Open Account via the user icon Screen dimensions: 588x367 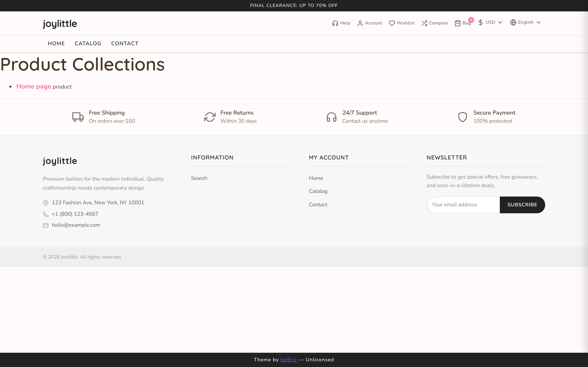360,23
